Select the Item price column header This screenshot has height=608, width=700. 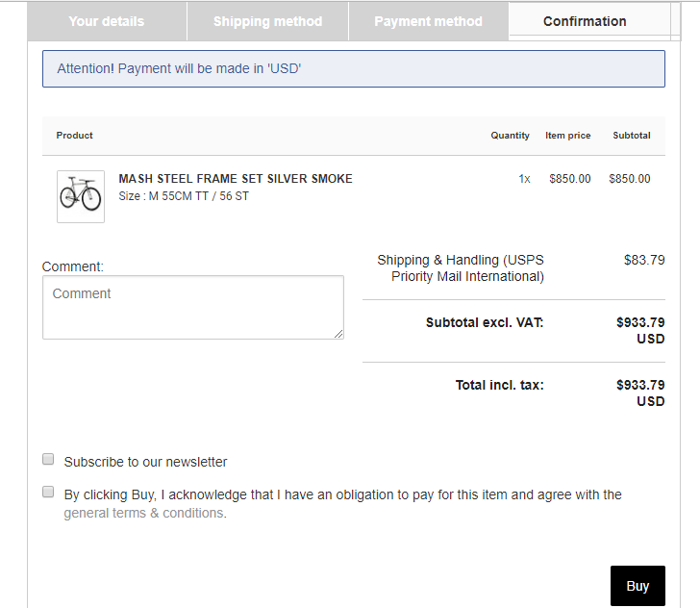[568, 136]
